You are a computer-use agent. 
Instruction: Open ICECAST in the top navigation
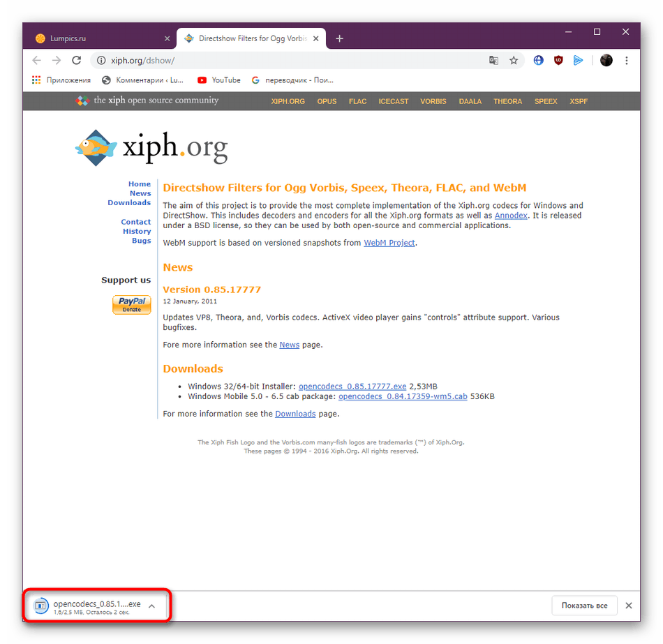393,101
